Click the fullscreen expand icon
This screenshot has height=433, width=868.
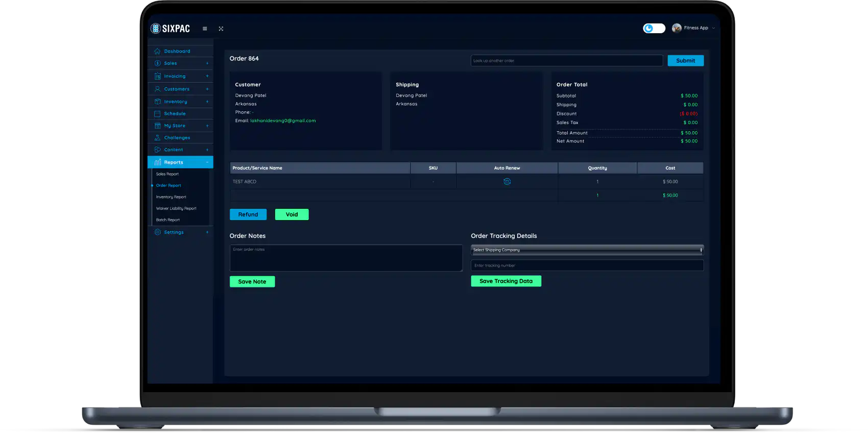point(221,29)
